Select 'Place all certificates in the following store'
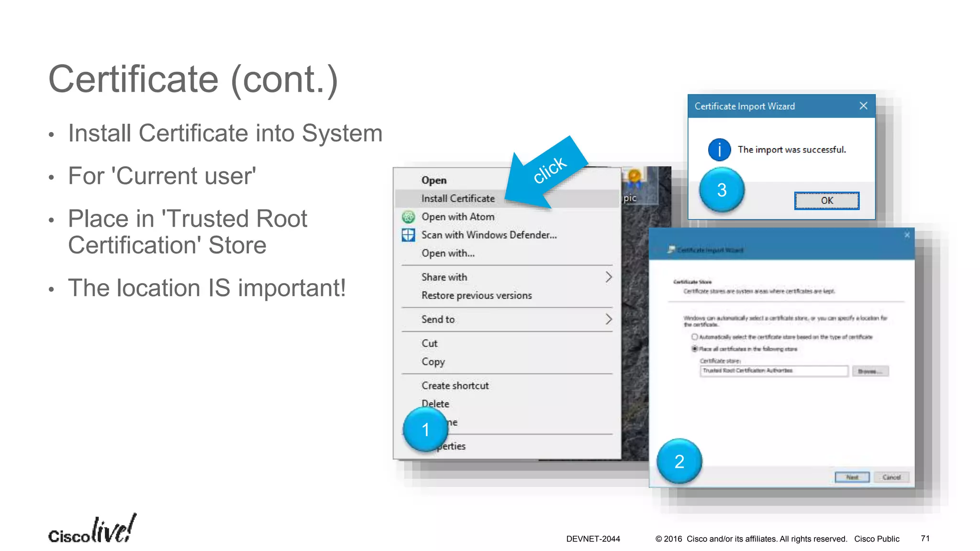980x551 pixels. [694, 349]
